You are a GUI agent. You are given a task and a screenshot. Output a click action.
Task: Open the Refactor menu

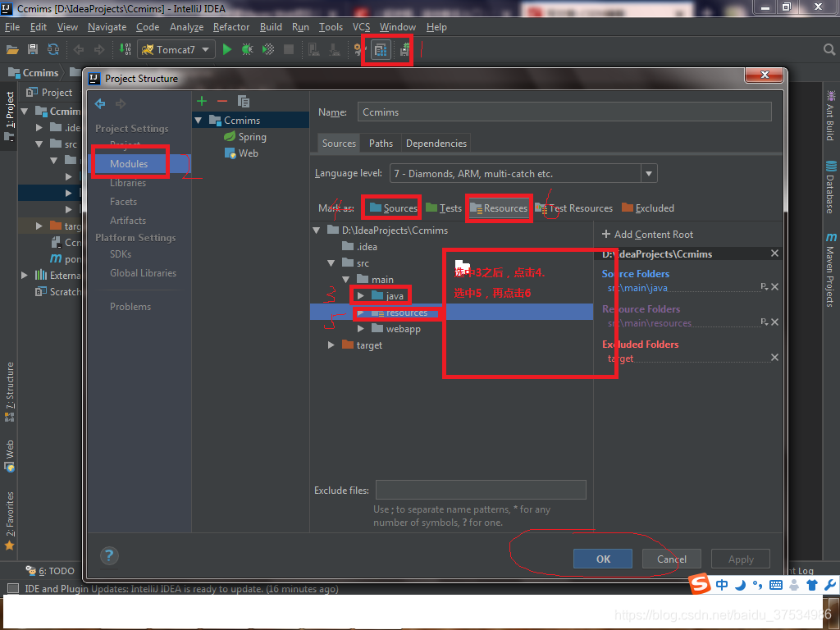(x=231, y=27)
